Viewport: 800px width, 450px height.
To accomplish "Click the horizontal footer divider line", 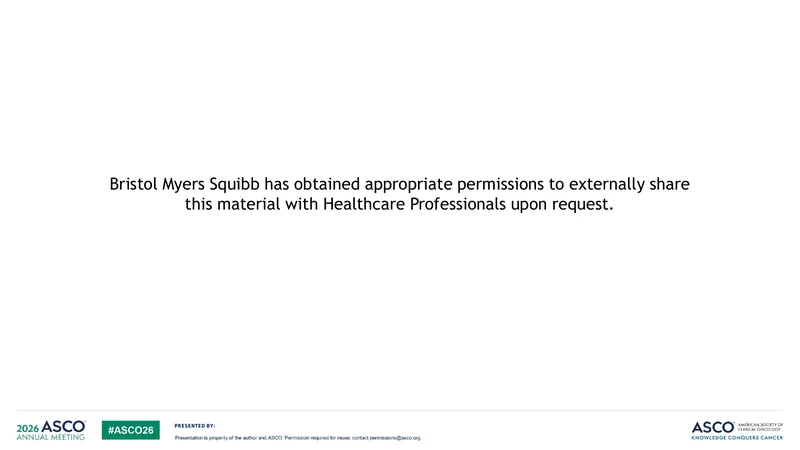I will 400,410.
